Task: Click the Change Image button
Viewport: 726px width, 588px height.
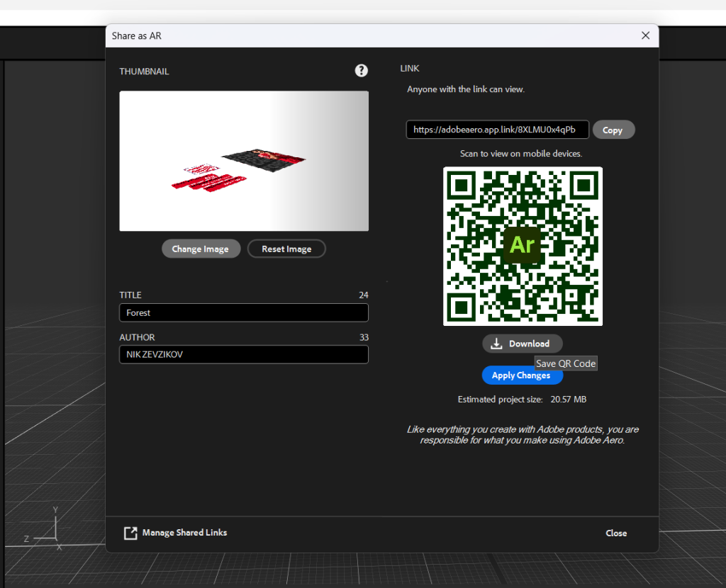Action: [x=201, y=249]
